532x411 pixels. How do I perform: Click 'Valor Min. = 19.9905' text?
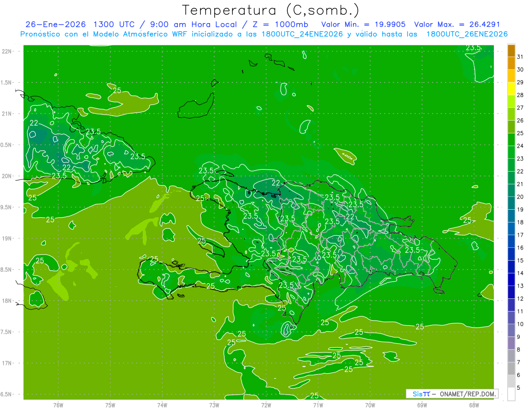(x=364, y=24)
